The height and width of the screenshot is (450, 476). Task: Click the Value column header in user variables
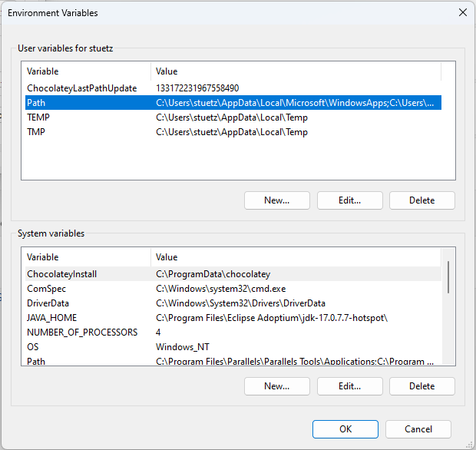pos(296,71)
